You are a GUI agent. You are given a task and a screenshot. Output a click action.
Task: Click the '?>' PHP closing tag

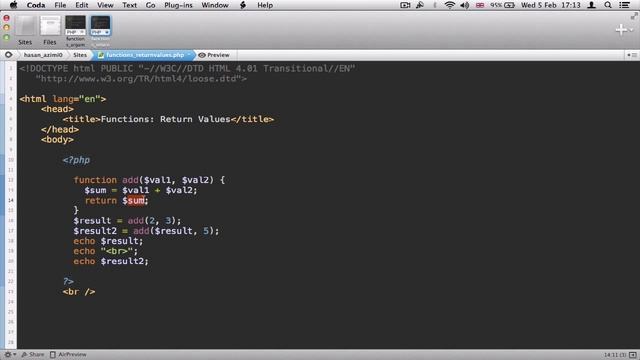click(68, 282)
